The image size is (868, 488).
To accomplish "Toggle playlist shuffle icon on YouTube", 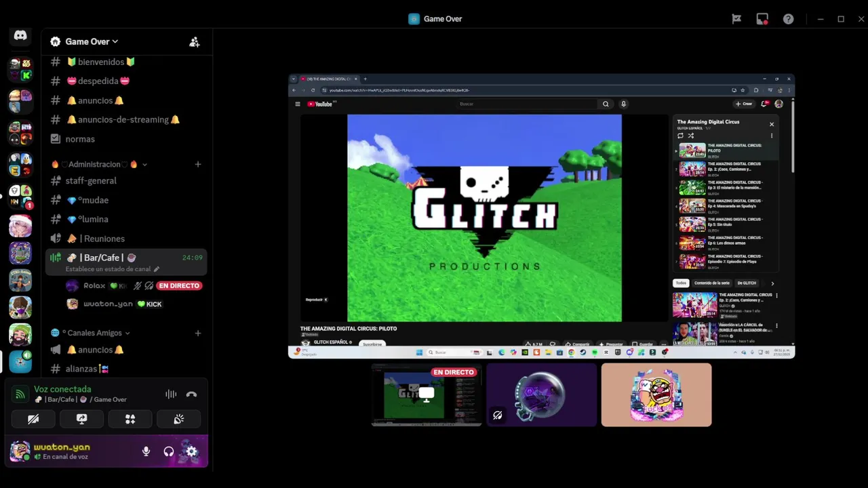I will click(x=691, y=136).
